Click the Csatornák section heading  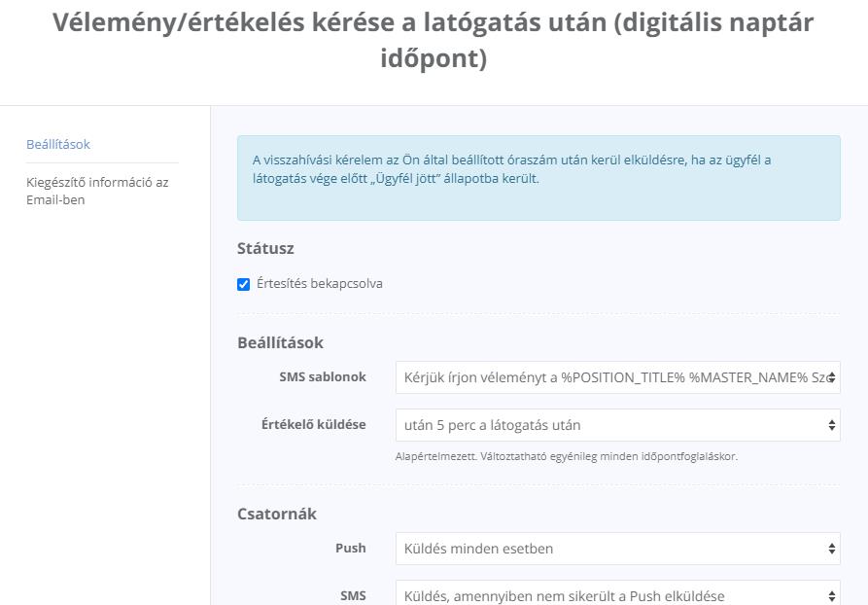(x=277, y=514)
